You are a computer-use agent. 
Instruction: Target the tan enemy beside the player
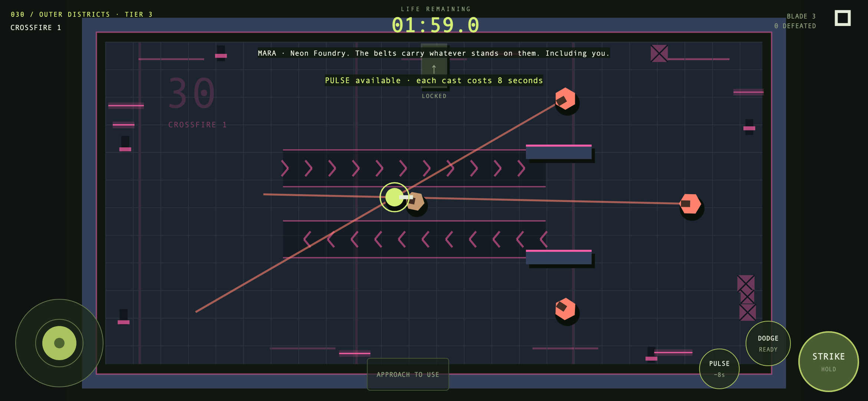416,202
